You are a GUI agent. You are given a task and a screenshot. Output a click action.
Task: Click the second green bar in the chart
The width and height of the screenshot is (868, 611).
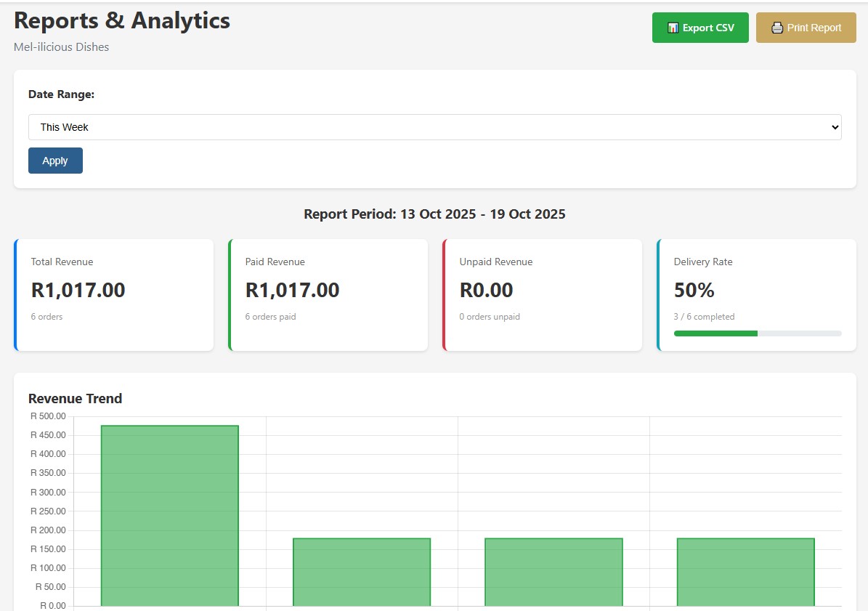point(362,574)
